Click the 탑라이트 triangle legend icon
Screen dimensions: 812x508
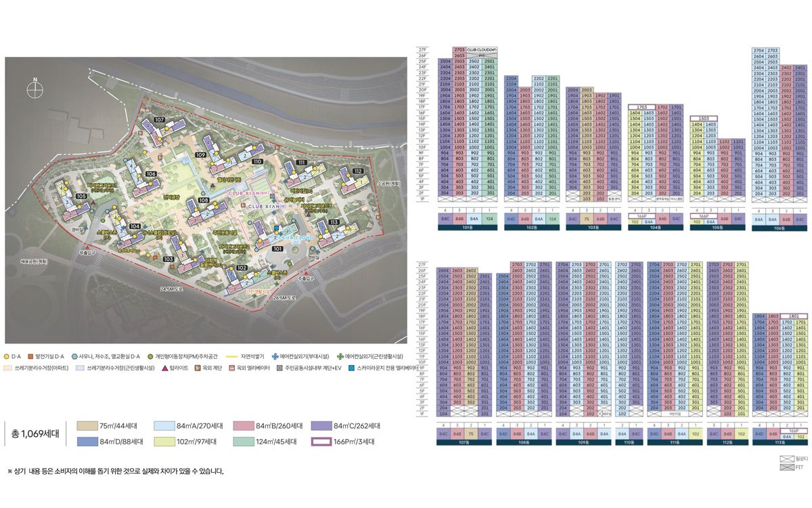click(165, 368)
